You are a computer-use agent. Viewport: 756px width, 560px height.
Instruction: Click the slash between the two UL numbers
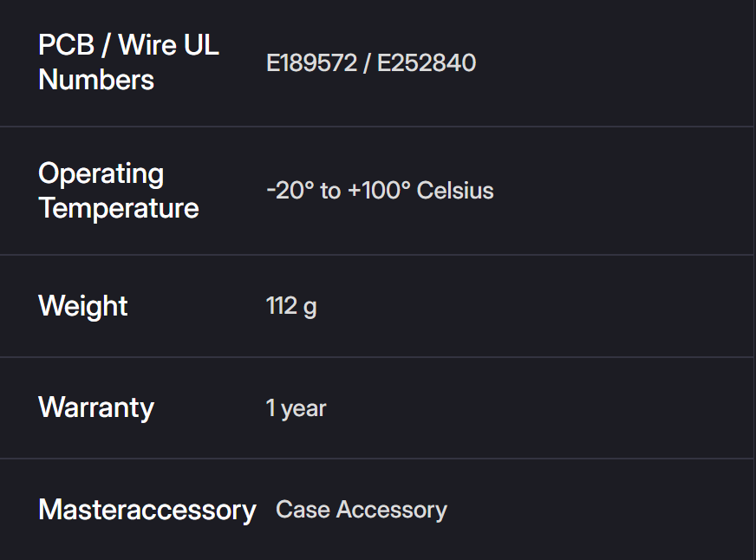coord(367,63)
